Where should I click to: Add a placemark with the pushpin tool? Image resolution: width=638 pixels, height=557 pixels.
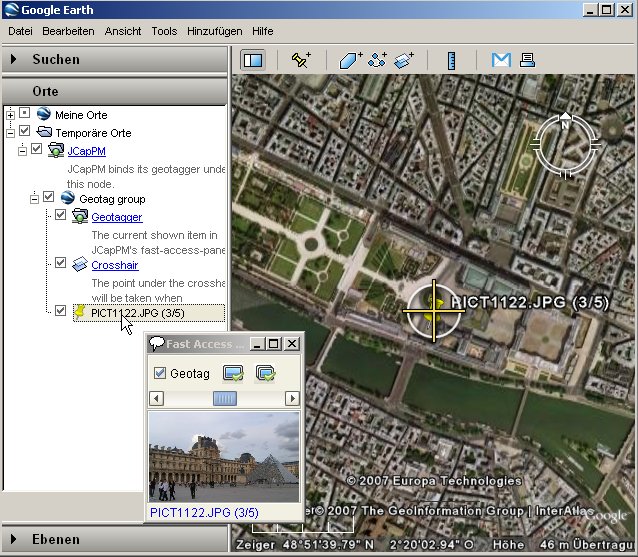302,60
